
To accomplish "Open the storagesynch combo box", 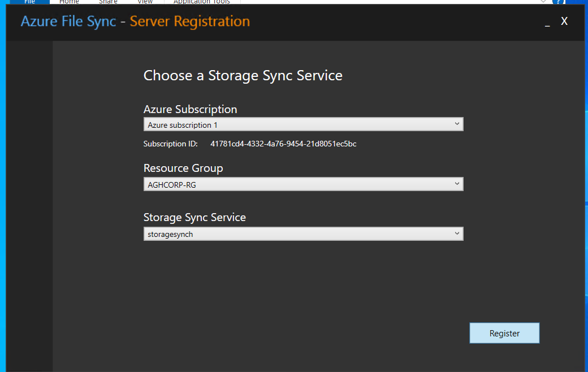I will tap(304, 234).
